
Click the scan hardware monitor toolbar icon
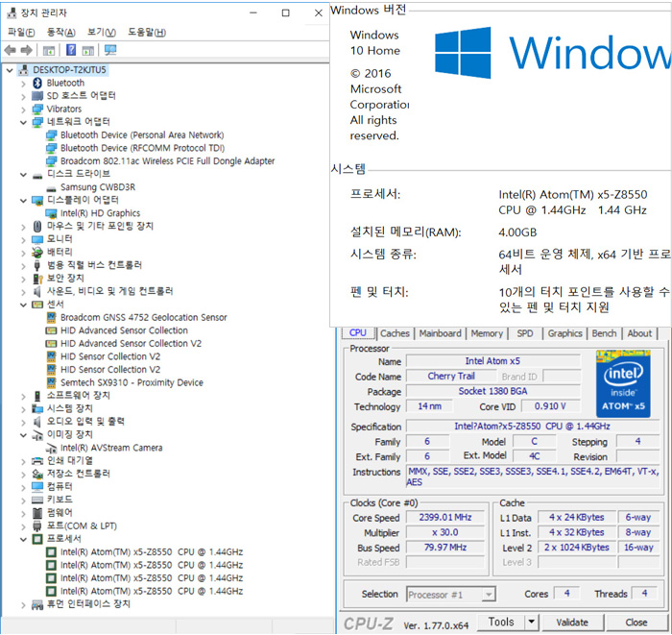pyautogui.click(x=110, y=50)
